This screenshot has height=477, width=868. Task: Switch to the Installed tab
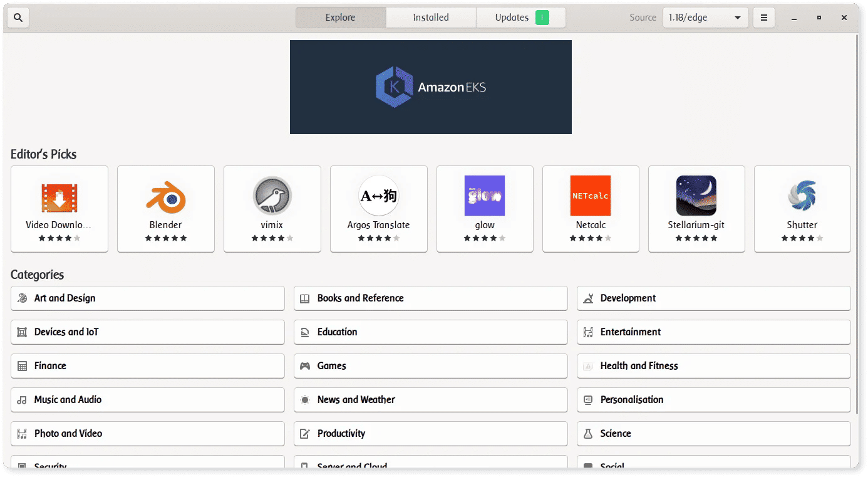(x=431, y=18)
